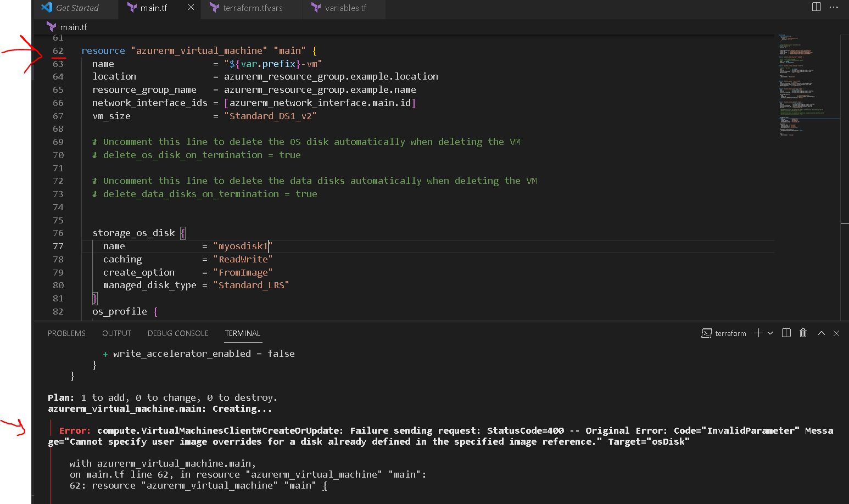The image size is (849, 504).
Task: Switch to the Output panel
Action: click(x=116, y=333)
